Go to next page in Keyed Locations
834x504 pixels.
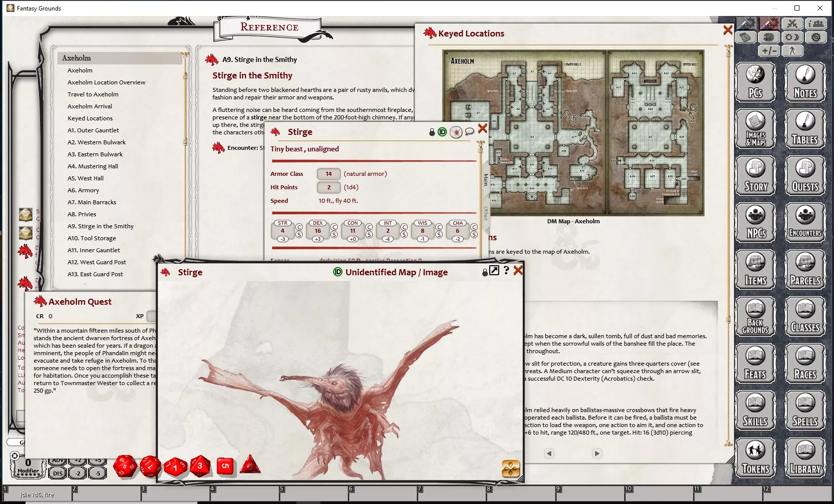[597, 454]
